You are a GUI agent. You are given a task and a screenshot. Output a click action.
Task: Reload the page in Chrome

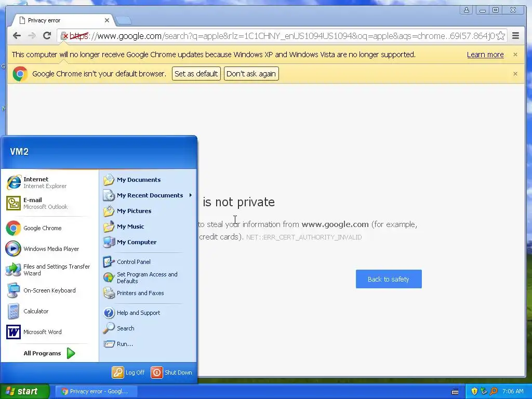47,35
